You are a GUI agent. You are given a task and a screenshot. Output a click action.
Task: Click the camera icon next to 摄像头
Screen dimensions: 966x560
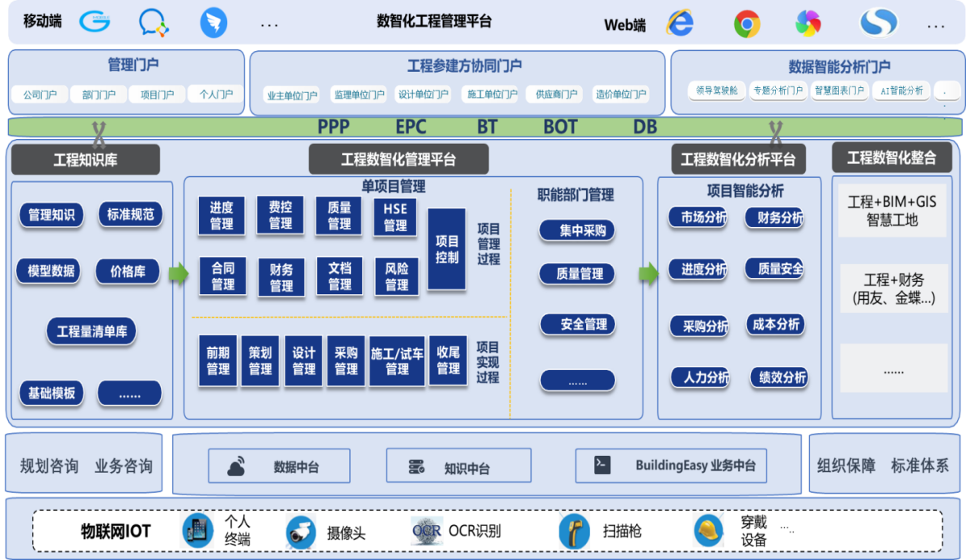301,533
